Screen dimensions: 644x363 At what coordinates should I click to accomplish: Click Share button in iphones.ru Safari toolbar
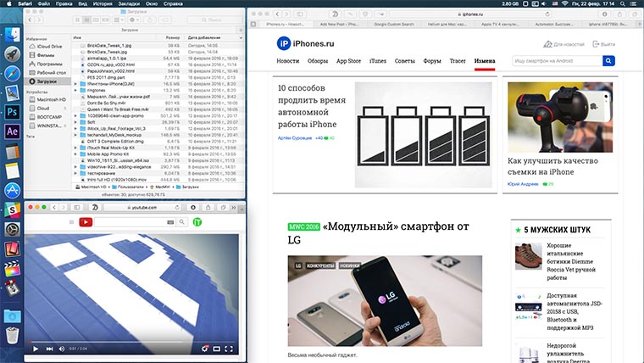[619, 14]
